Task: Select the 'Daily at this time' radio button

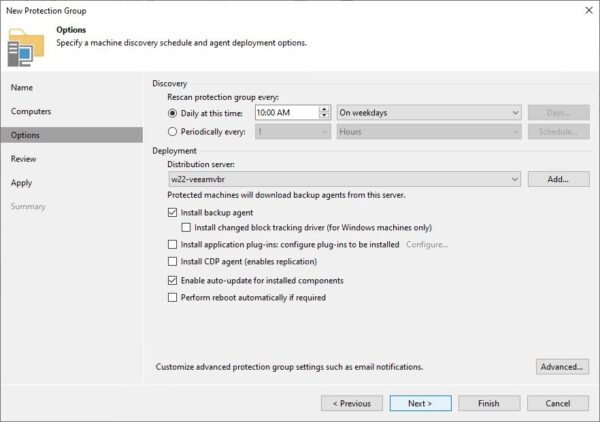Action: [x=172, y=113]
